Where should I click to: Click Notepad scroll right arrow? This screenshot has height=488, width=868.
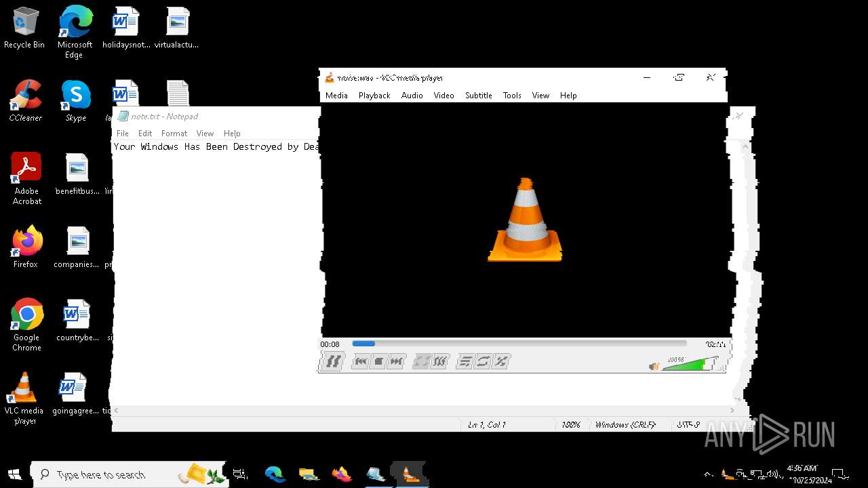pos(732,410)
